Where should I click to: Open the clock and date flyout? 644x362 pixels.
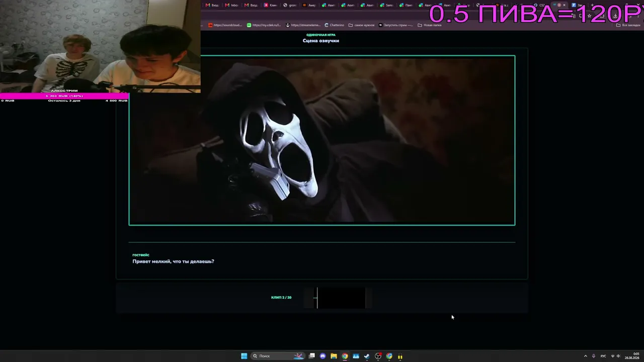point(632,356)
